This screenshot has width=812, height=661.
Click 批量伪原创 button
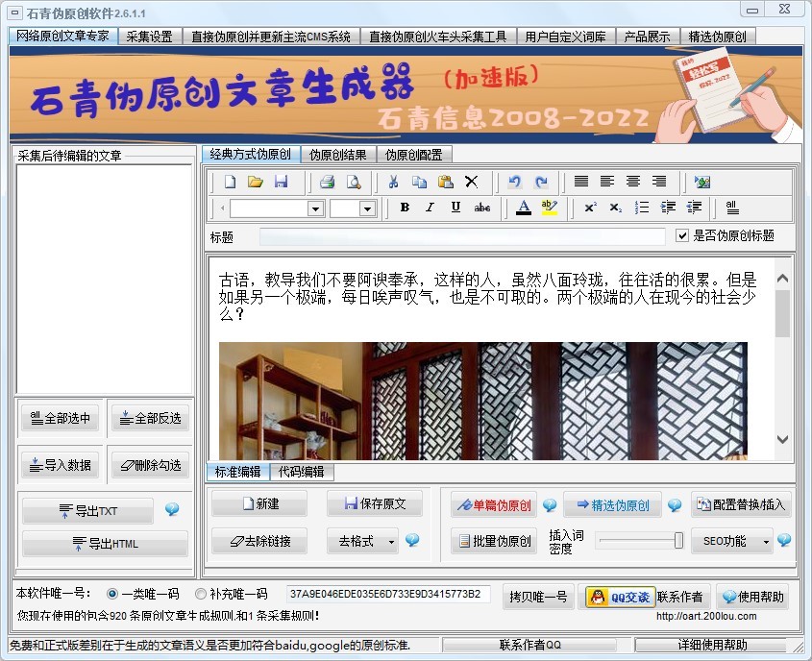click(494, 542)
